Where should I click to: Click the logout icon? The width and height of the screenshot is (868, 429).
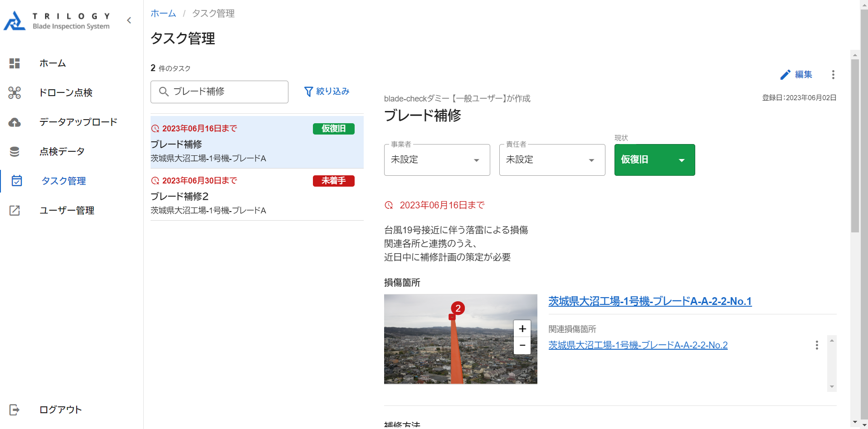15,410
